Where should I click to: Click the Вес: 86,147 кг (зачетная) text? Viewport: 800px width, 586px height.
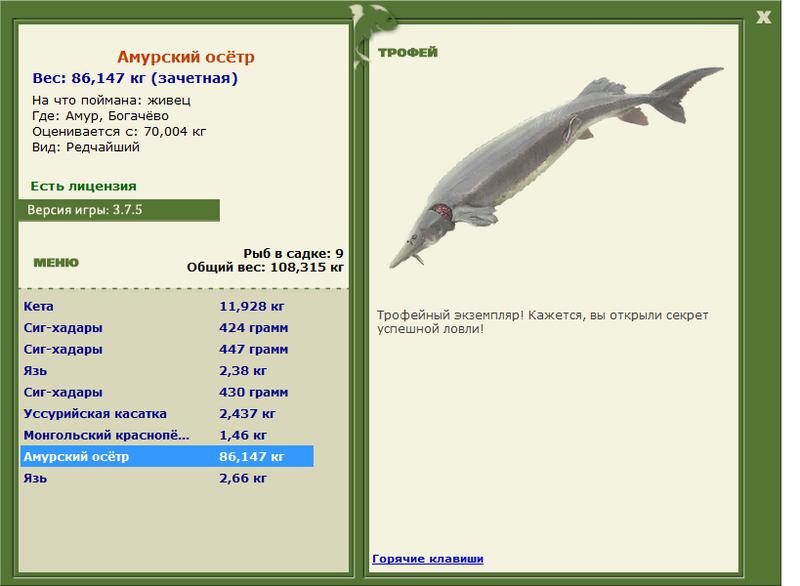coord(135,79)
